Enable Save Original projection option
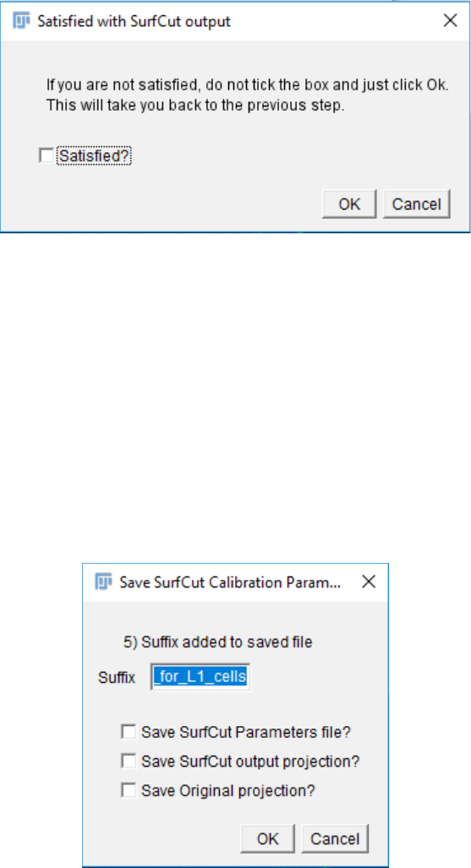The image size is (471, 868). click(129, 791)
